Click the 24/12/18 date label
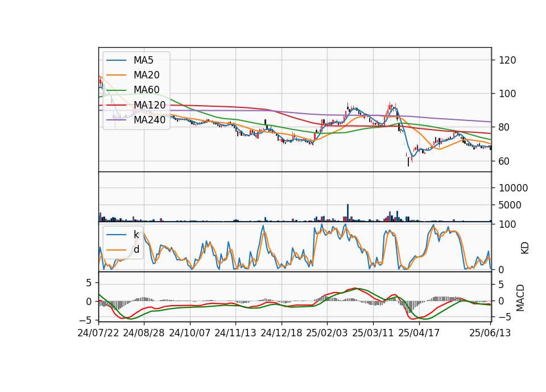Image resolution: width=546 pixels, height=392 pixels. tap(282, 333)
